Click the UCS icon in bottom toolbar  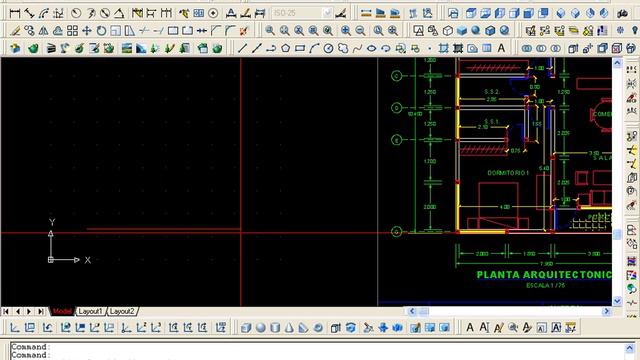click(15, 327)
